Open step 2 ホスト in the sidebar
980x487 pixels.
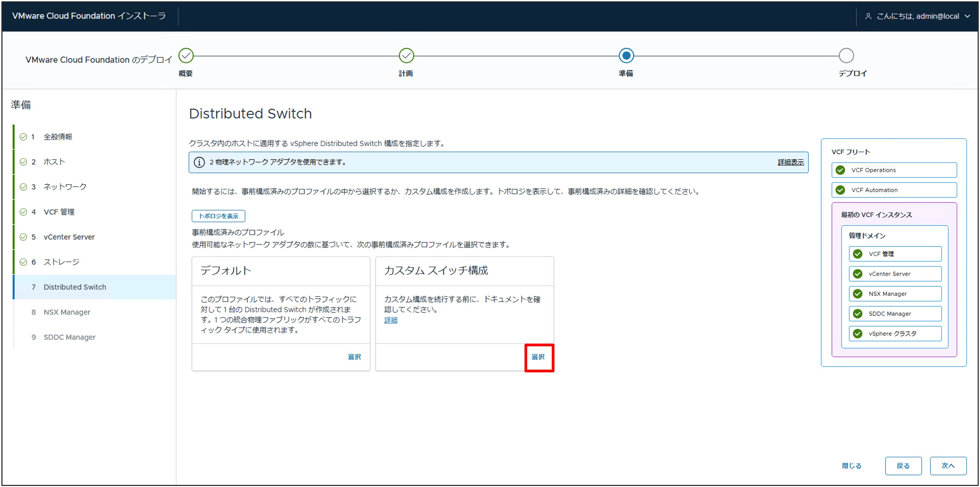[94, 162]
